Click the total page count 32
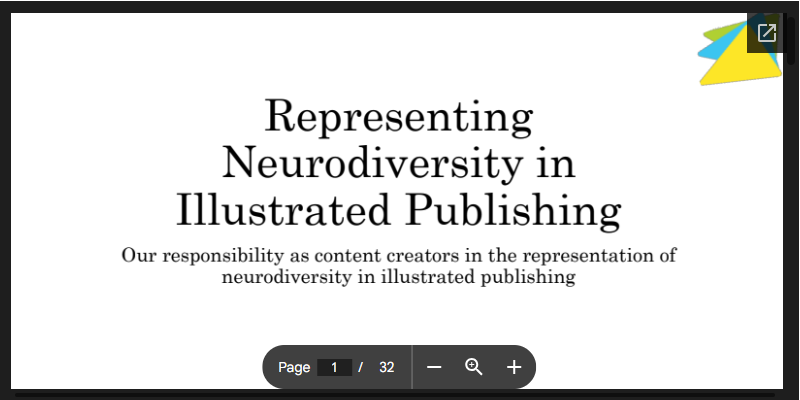This screenshot has width=800, height=400. (x=387, y=367)
